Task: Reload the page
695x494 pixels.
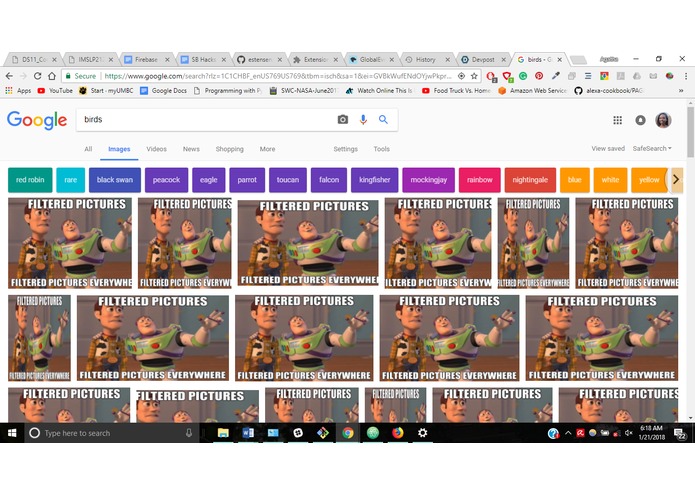Action: pyautogui.click(x=38, y=76)
